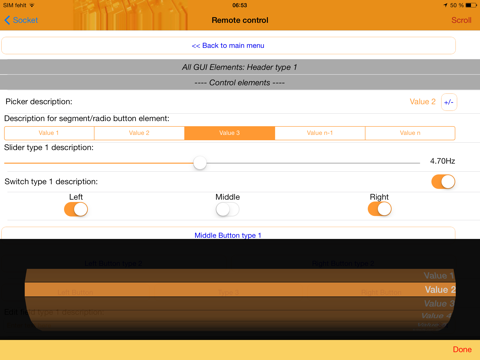Click the Remote control title
Viewport: 480px width, 360px height.
click(240, 20)
